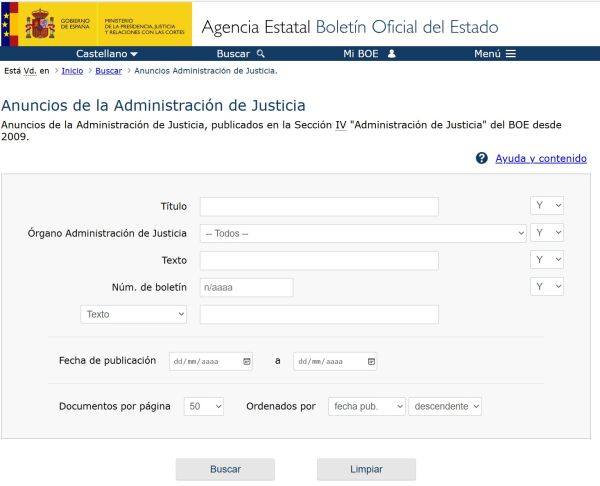Focus the Texto search field
This screenshot has height=486, width=600.
click(319, 261)
